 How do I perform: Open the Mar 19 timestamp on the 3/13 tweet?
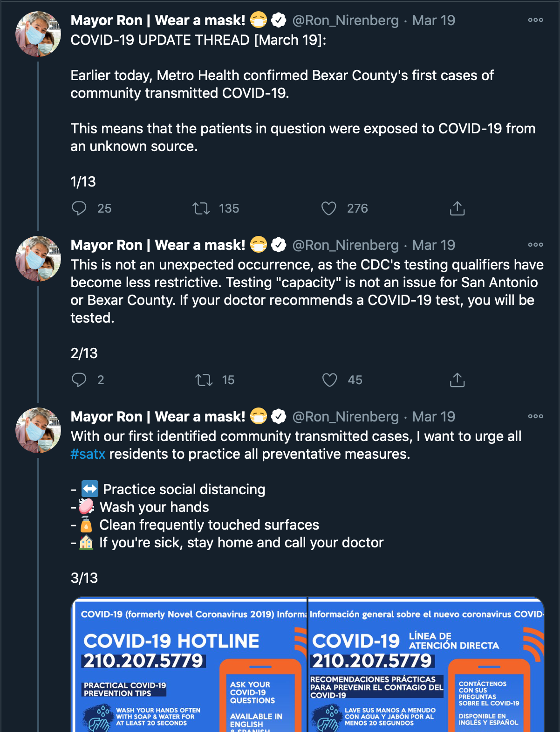[x=433, y=417]
